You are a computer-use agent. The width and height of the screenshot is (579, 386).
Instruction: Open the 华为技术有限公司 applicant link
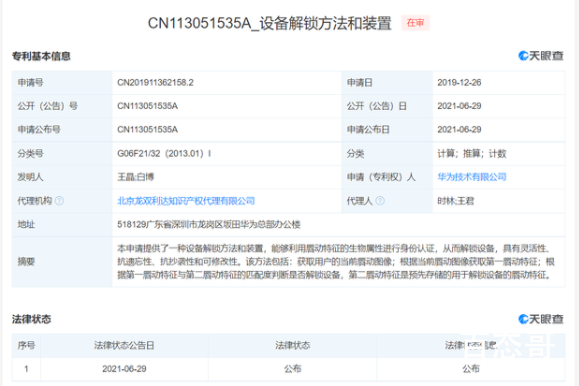[472, 177]
